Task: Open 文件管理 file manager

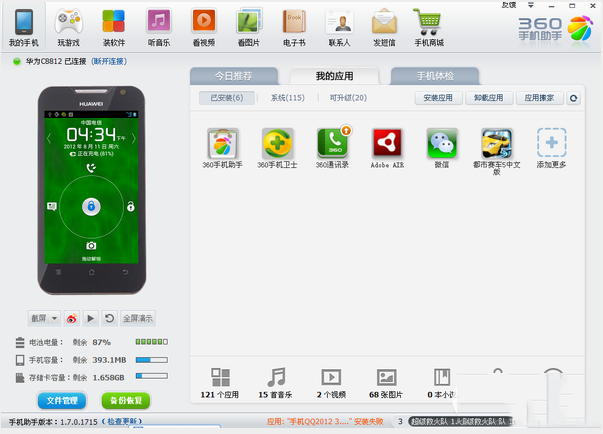Action: tap(62, 401)
